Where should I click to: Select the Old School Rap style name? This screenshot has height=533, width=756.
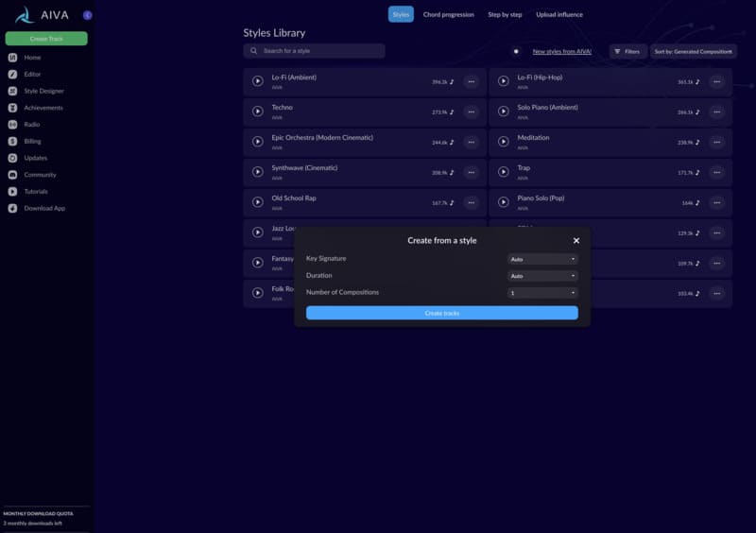[294, 198]
